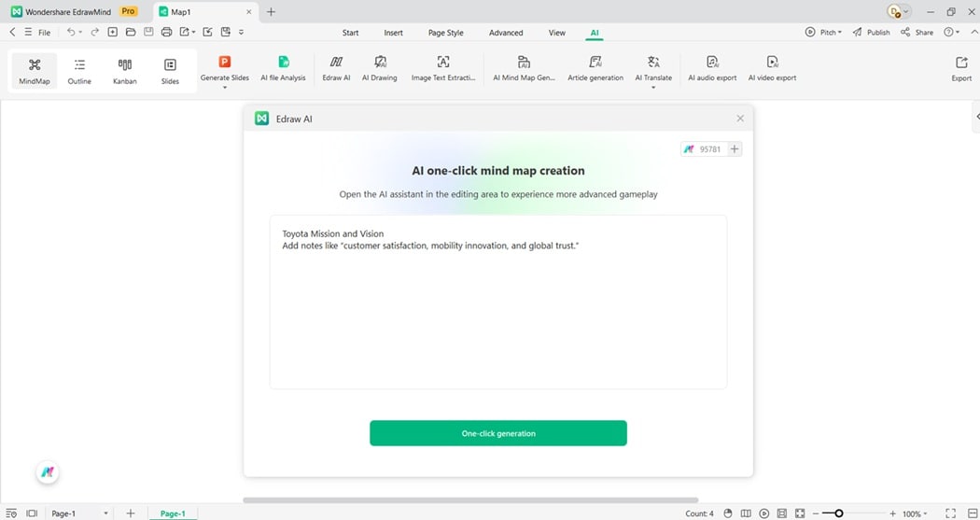Open AI file Analysis tool
Screen dimensions: 980x520
click(283, 69)
